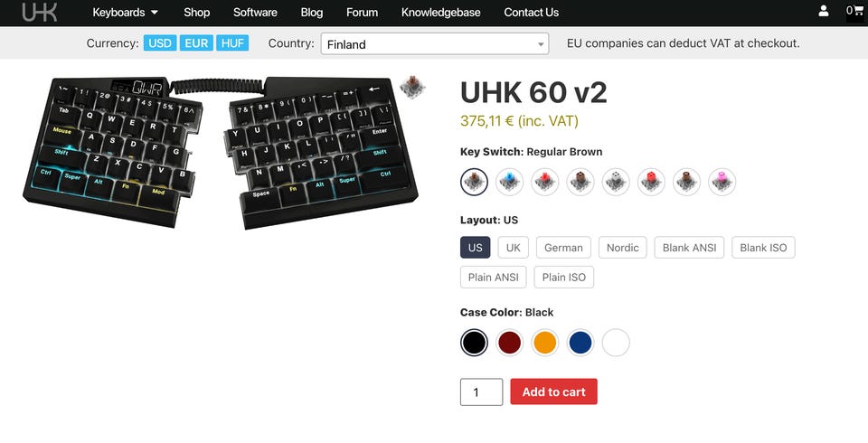Screen dimensions: 868x443
Task: Go to the UHK logo homepage
Action: click(x=39, y=12)
